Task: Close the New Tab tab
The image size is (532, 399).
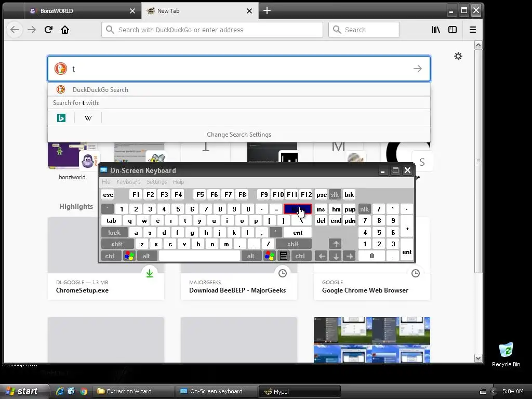Action: pyautogui.click(x=249, y=11)
